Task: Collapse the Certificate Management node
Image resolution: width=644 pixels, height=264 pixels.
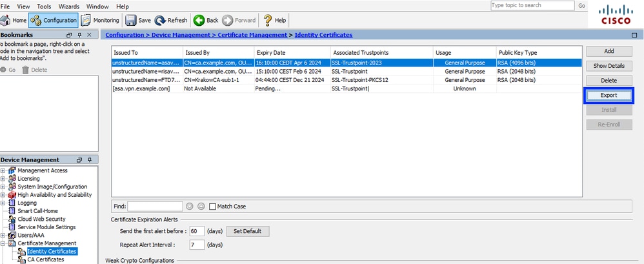Action: coord(3,243)
